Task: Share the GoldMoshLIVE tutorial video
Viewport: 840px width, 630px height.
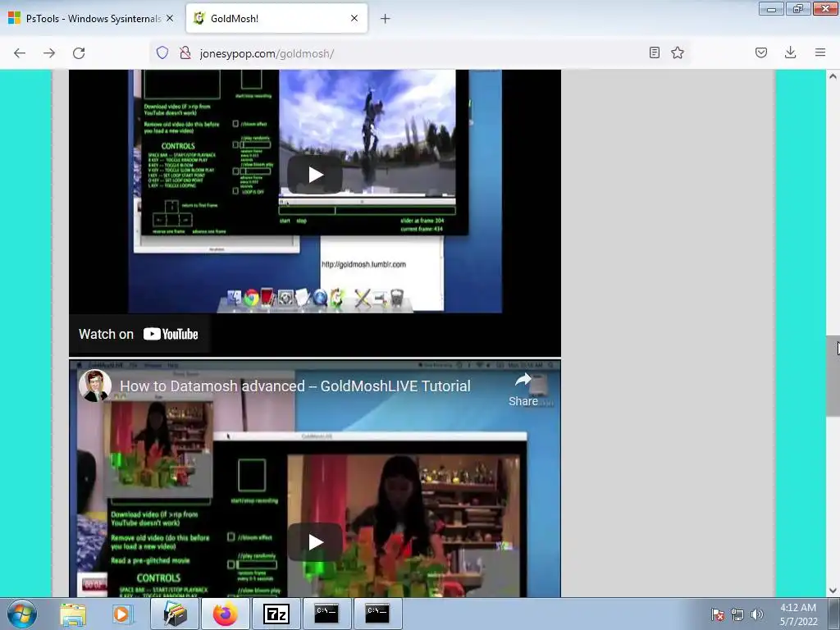Action: click(x=523, y=390)
